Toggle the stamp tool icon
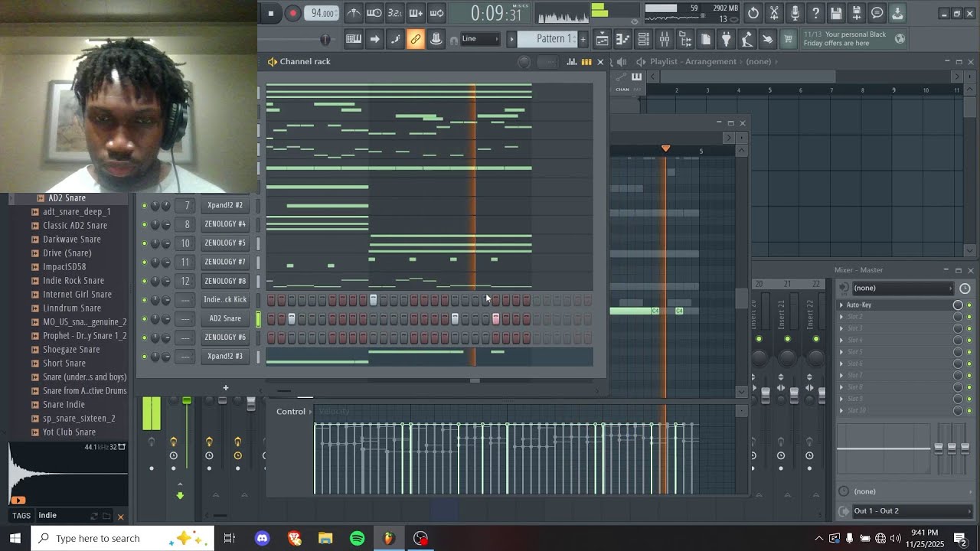The width and height of the screenshot is (980, 551). point(436,39)
